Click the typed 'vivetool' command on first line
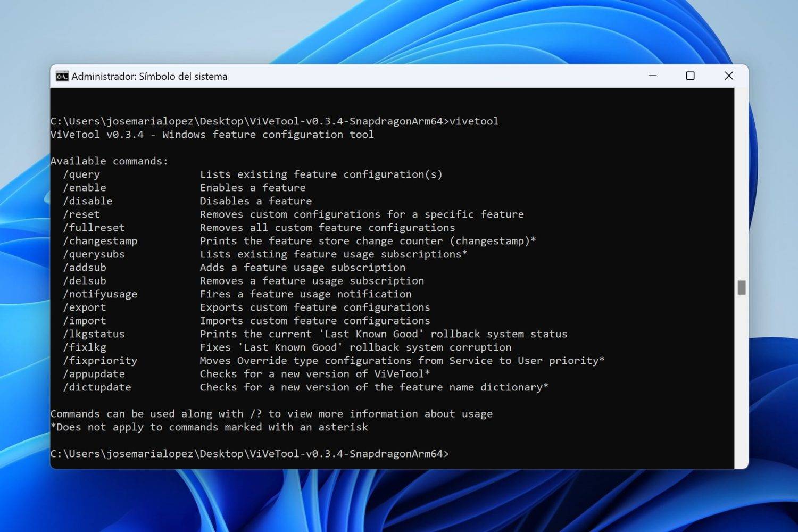This screenshot has height=532, width=798. point(474,121)
